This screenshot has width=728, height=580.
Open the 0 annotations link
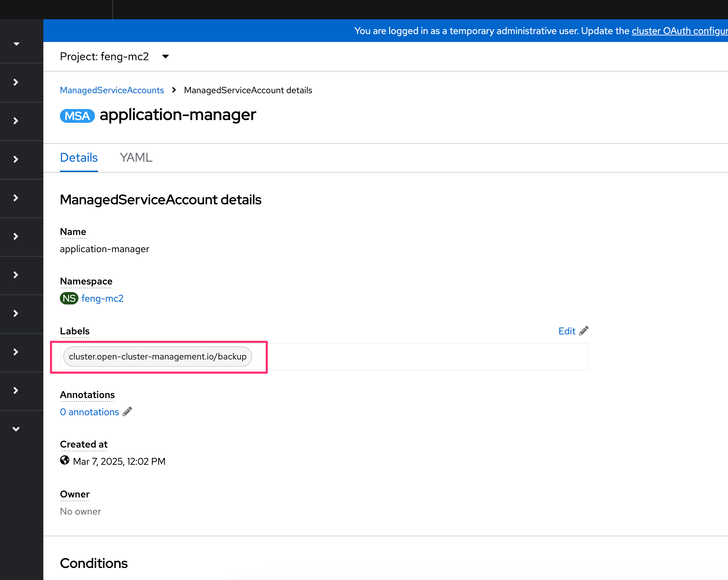[89, 412]
